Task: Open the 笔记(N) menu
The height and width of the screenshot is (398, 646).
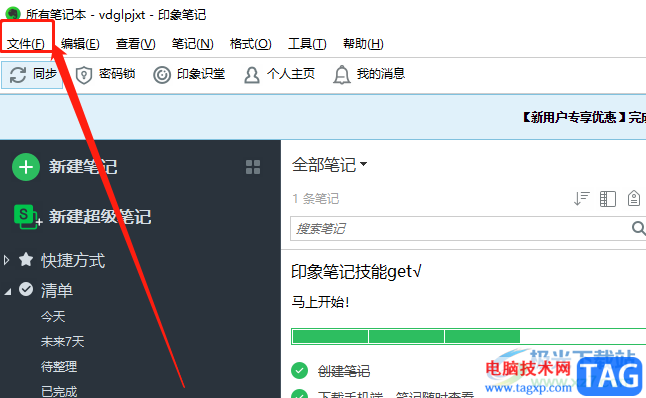Action: 192,44
